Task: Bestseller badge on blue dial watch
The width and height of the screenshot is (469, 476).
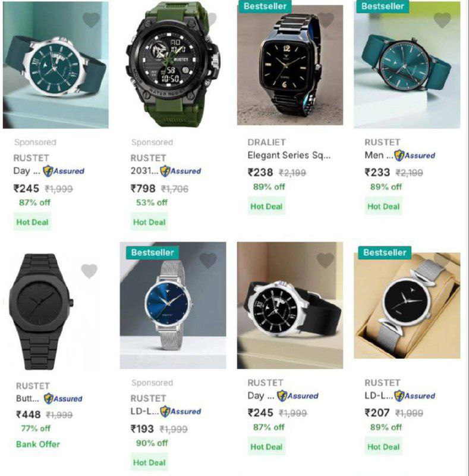Action: 153,252
